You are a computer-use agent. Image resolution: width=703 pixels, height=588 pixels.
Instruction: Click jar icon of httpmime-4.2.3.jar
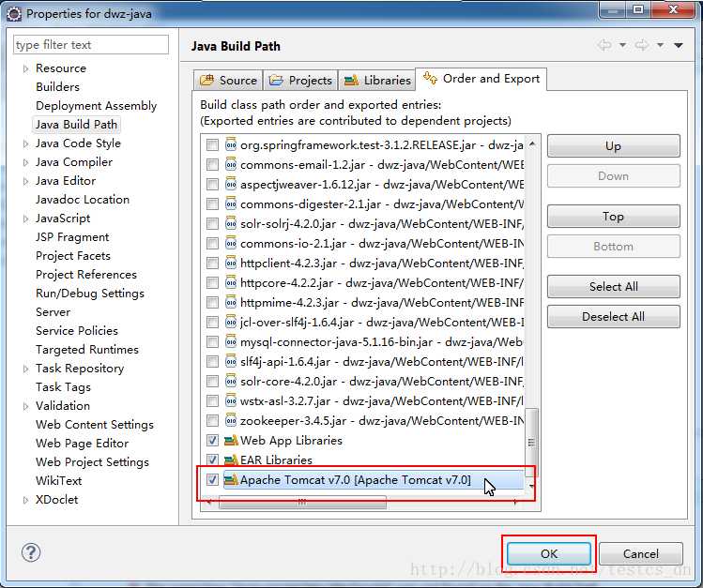(231, 302)
